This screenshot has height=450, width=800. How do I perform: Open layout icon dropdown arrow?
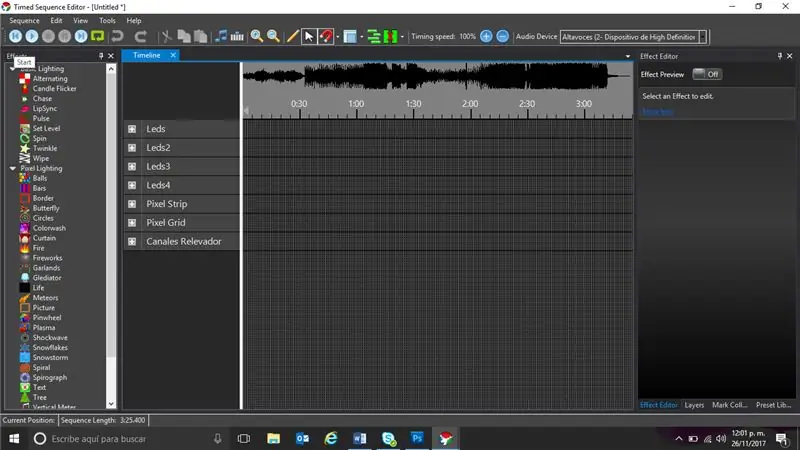pyautogui.click(x=362, y=37)
